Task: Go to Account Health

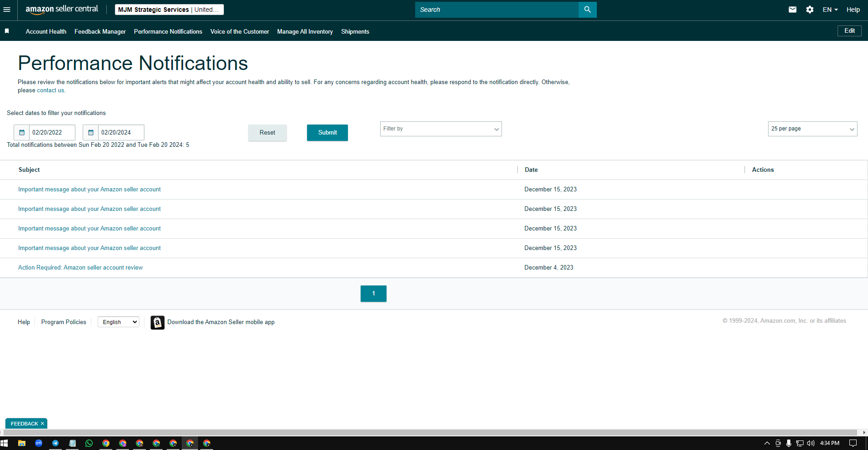Action: (x=46, y=31)
